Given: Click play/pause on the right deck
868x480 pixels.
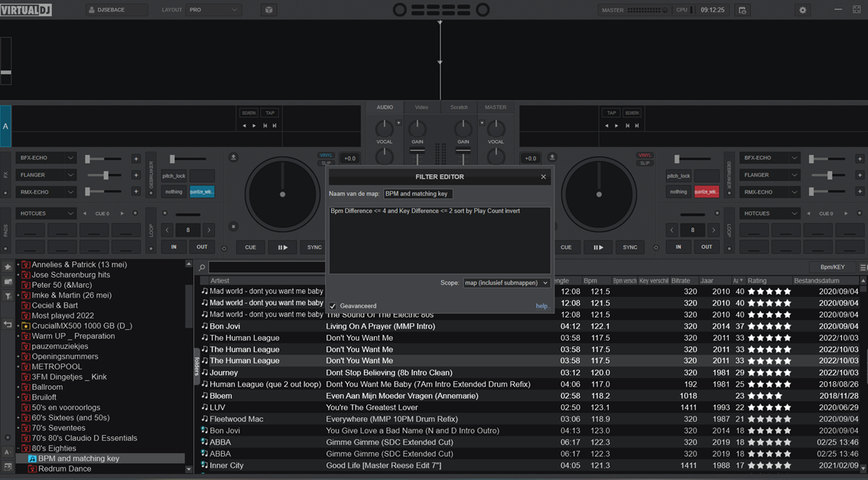Looking at the screenshot, I should (x=598, y=247).
